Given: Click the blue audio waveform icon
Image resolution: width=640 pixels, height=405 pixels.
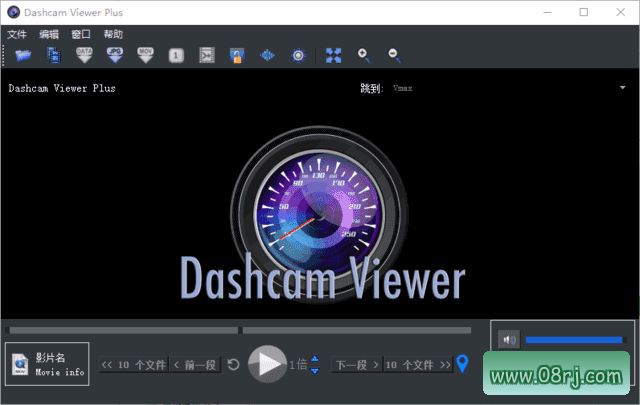Looking at the screenshot, I should click(x=267, y=55).
